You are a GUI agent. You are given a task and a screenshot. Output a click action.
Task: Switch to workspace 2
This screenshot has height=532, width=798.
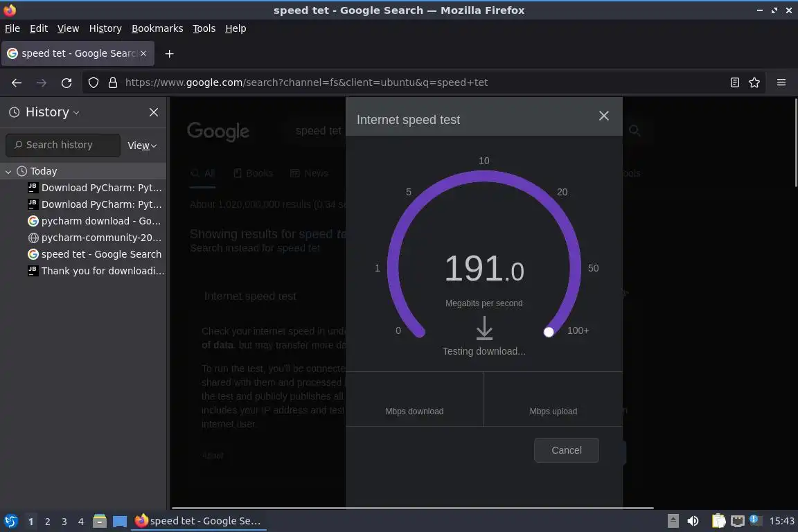(x=47, y=522)
